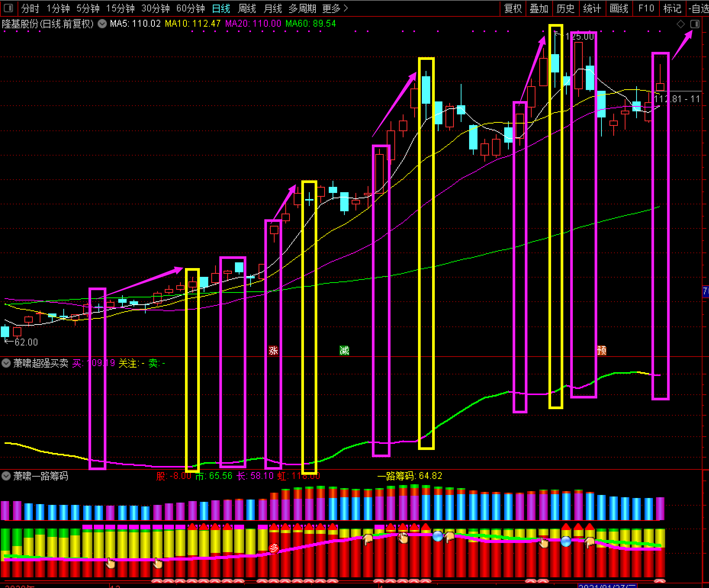
Task: Toggle the right side panel icon
Action: tap(695, 24)
